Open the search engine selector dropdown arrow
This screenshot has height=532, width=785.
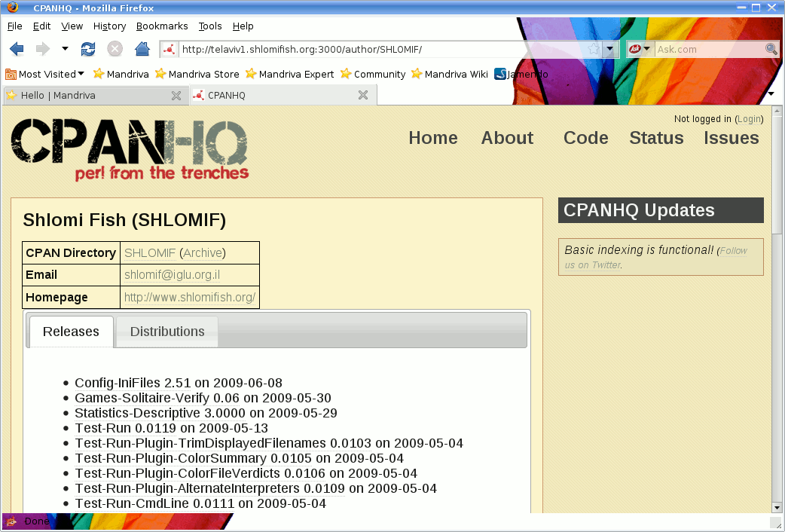pos(647,49)
